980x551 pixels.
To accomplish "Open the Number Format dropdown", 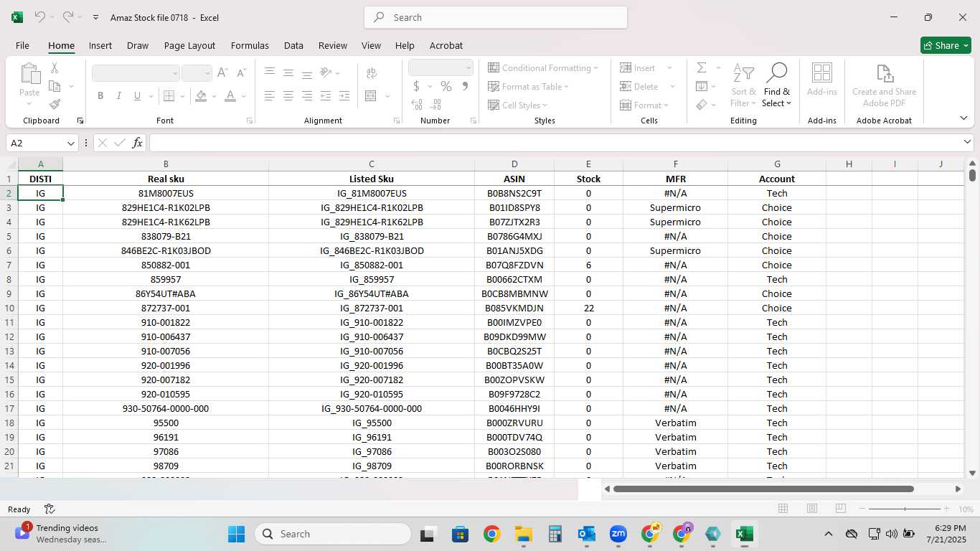I will pyautogui.click(x=468, y=67).
